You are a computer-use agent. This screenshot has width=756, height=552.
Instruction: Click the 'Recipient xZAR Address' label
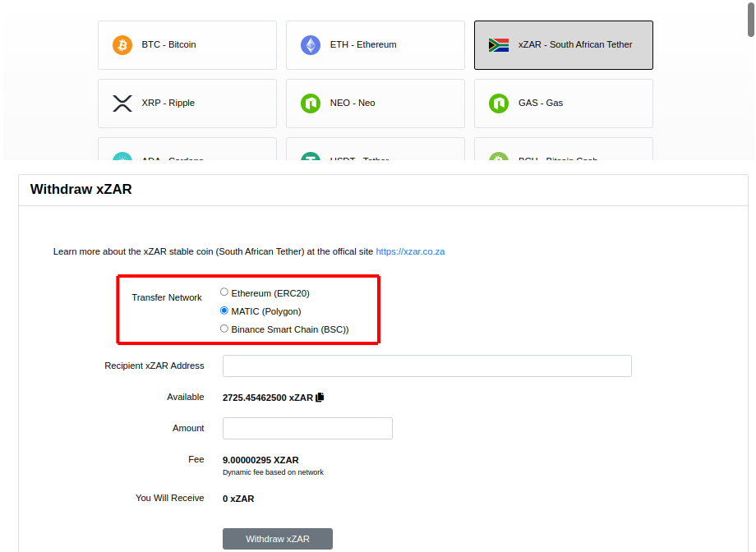point(154,366)
